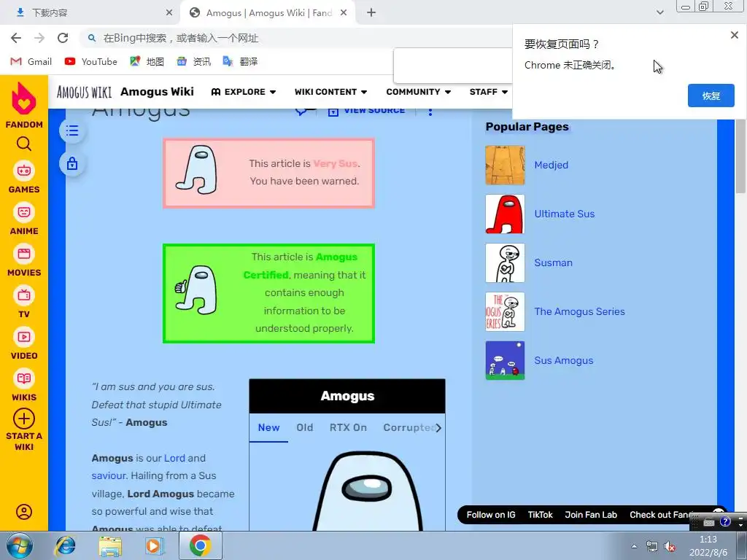
Task: Select the New infobox tab
Action: 268,427
